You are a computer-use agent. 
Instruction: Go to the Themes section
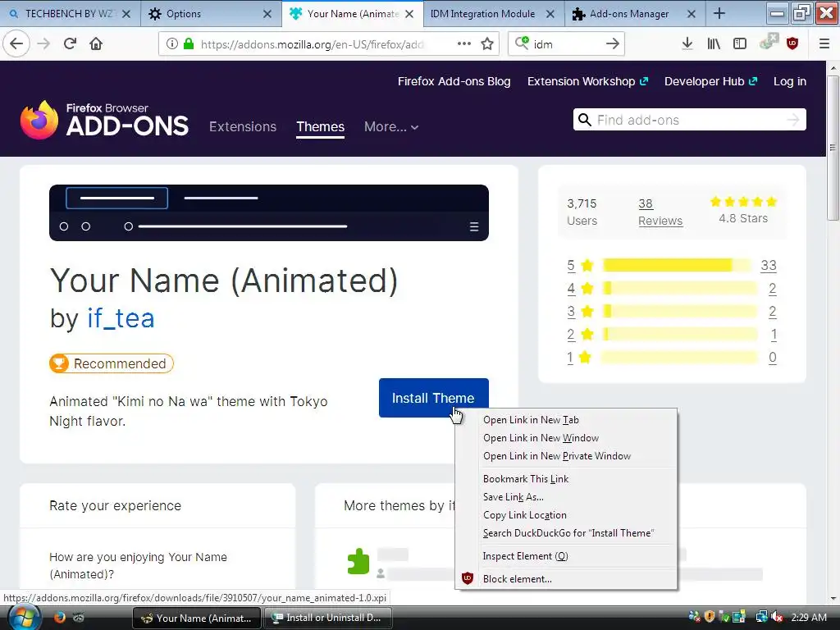321,127
